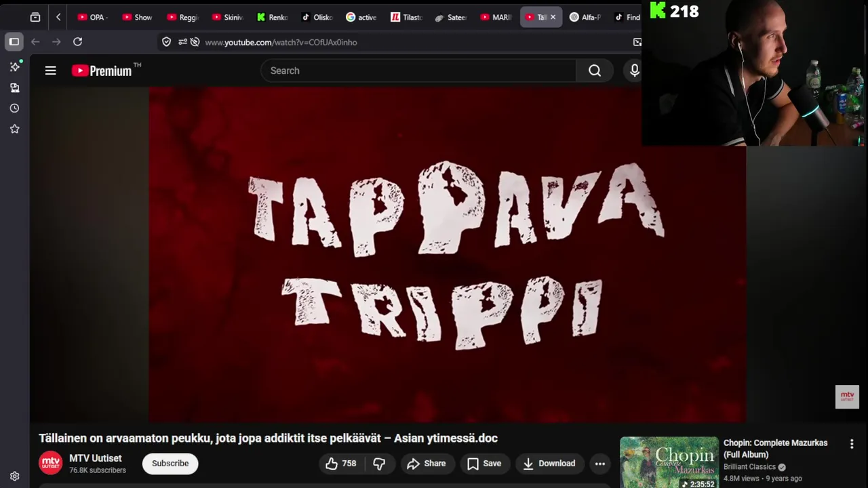The image size is (868, 488).
Task: Subscribe to MTV Uutiset channel
Action: click(x=170, y=464)
